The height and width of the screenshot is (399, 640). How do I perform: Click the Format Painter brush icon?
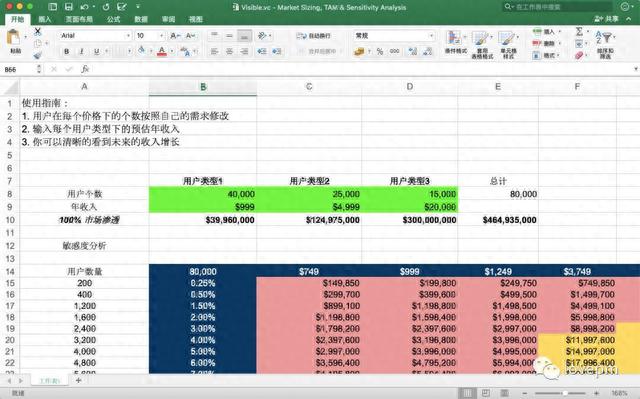tap(38, 55)
